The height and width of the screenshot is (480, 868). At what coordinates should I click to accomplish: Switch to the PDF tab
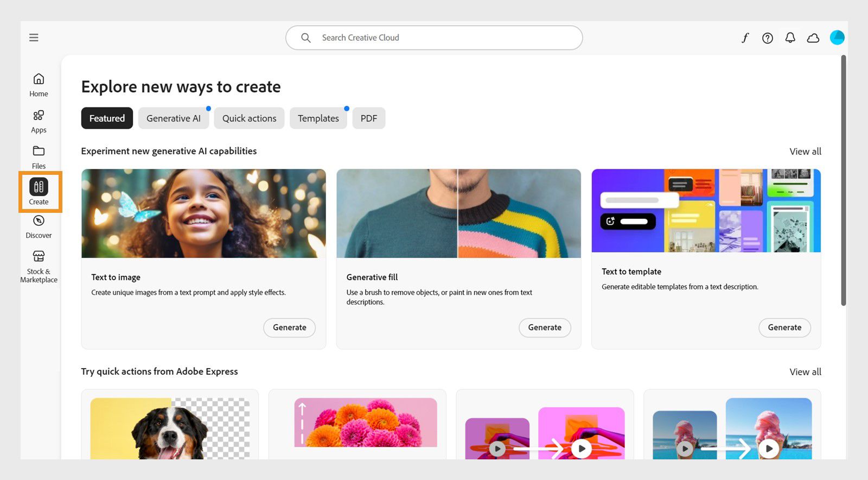pyautogui.click(x=369, y=118)
